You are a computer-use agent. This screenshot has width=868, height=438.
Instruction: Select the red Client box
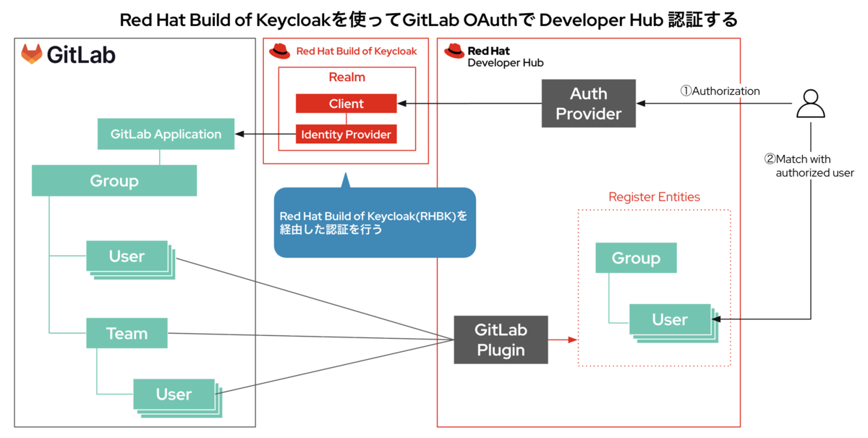346,104
